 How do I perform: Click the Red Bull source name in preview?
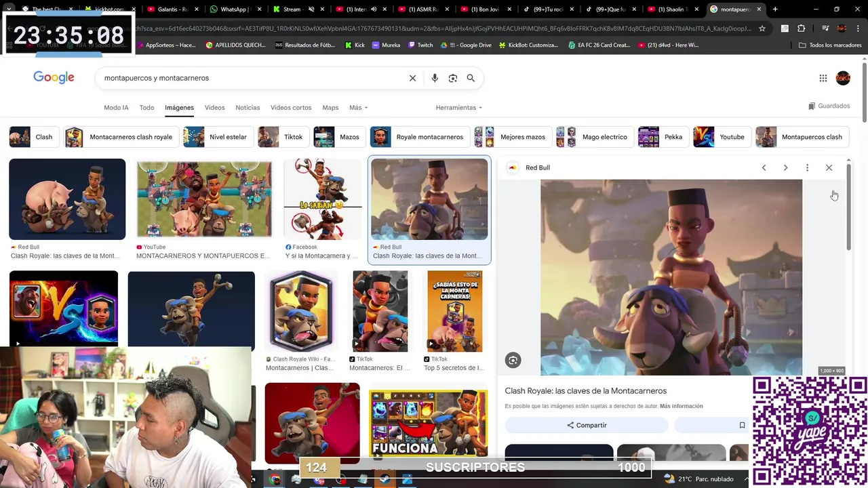[538, 167]
